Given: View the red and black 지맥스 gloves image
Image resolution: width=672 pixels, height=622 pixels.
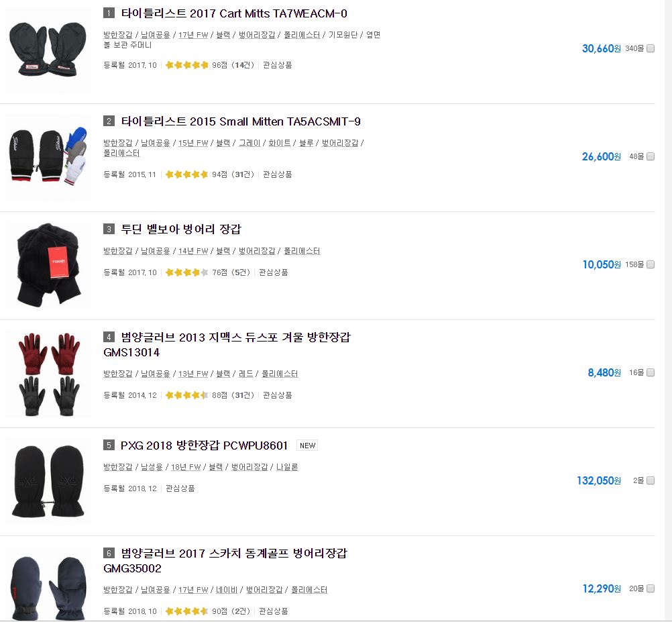Looking at the screenshot, I should pyautogui.click(x=48, y=372).
